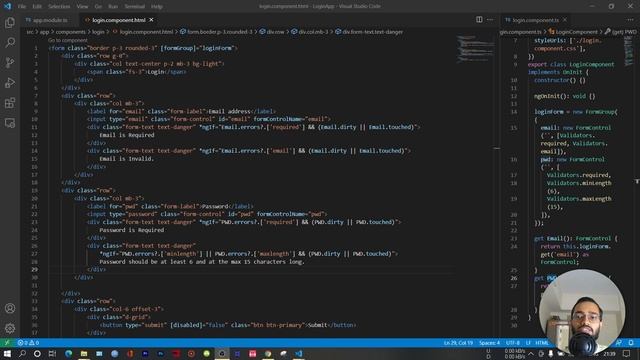
Task: Open the Source Control view
Action: [10, 62]
